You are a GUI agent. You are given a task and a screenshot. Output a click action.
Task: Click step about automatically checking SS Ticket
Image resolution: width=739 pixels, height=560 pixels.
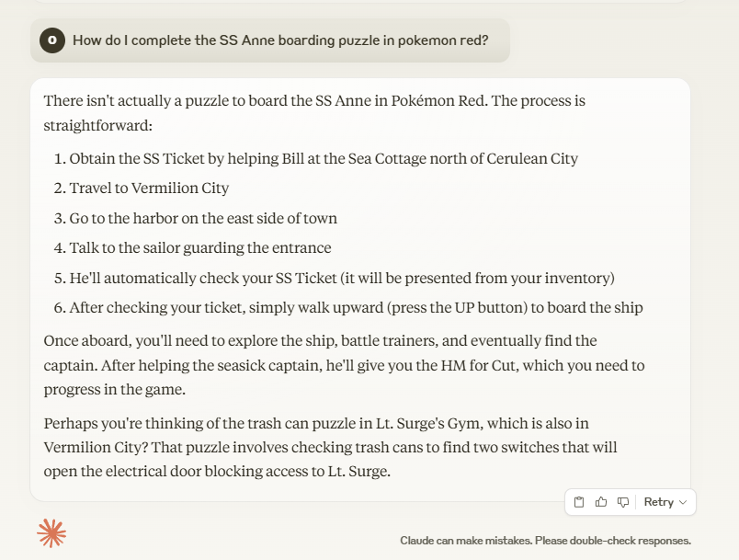[x=335, y=278]
